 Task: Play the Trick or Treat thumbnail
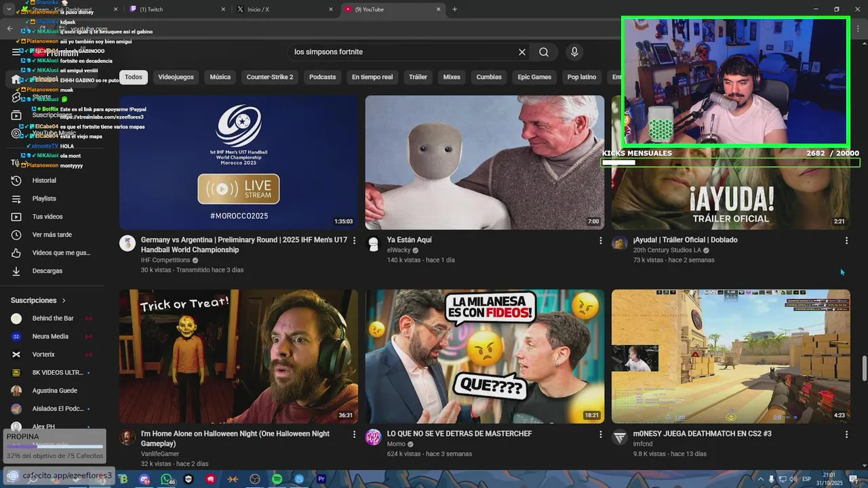[x=239, y=357]
